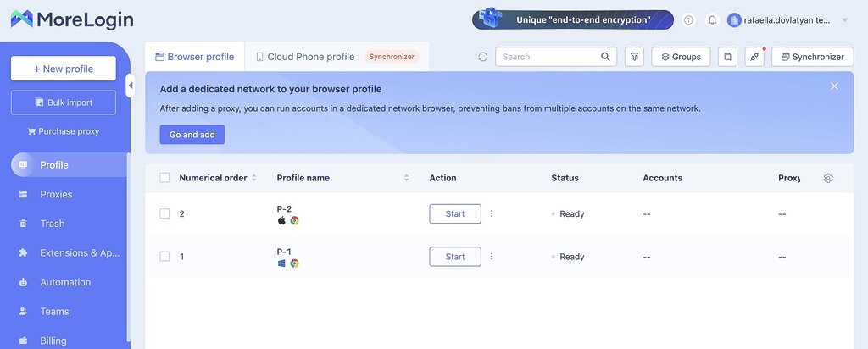Switch to the Cloud Phone profile tab
Screen dimensions: 868x349
coord(305,57)
